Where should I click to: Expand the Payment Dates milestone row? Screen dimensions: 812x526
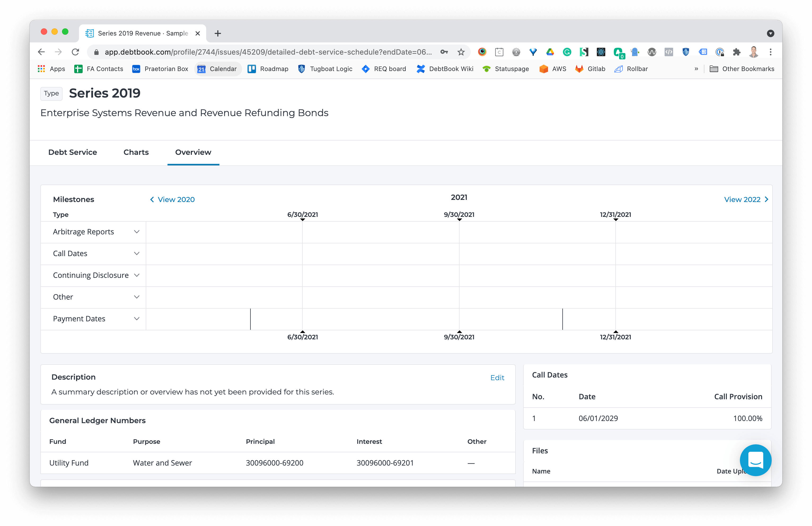coord(136,319)
